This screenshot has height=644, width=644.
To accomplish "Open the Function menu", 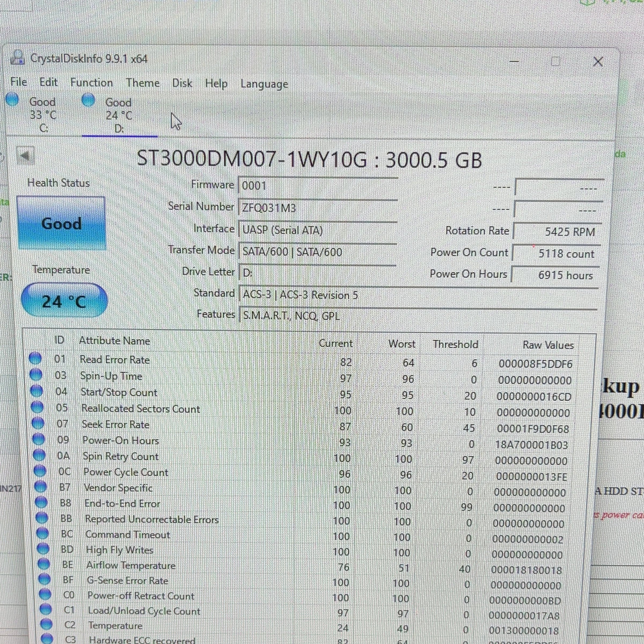I will click(92, 82).
